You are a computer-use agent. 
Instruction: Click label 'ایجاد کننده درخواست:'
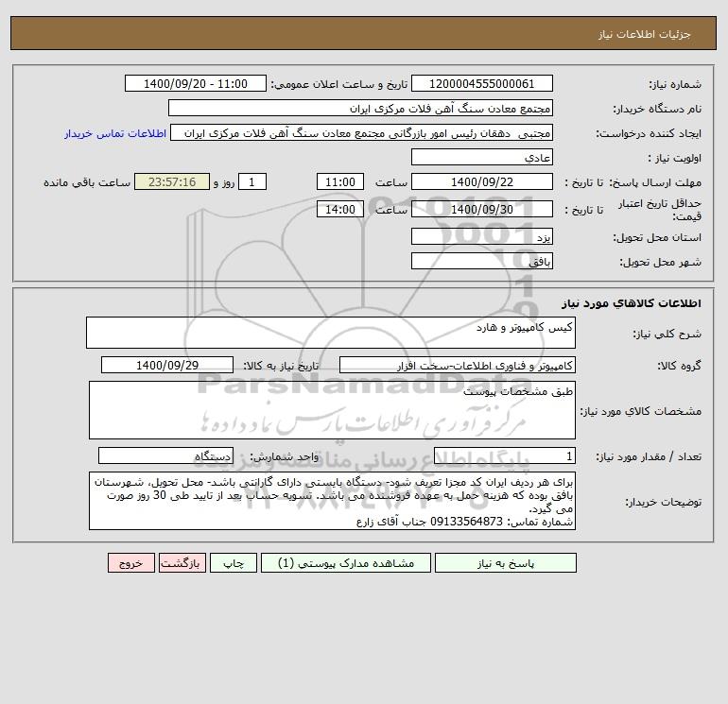[x=649, y=133]
